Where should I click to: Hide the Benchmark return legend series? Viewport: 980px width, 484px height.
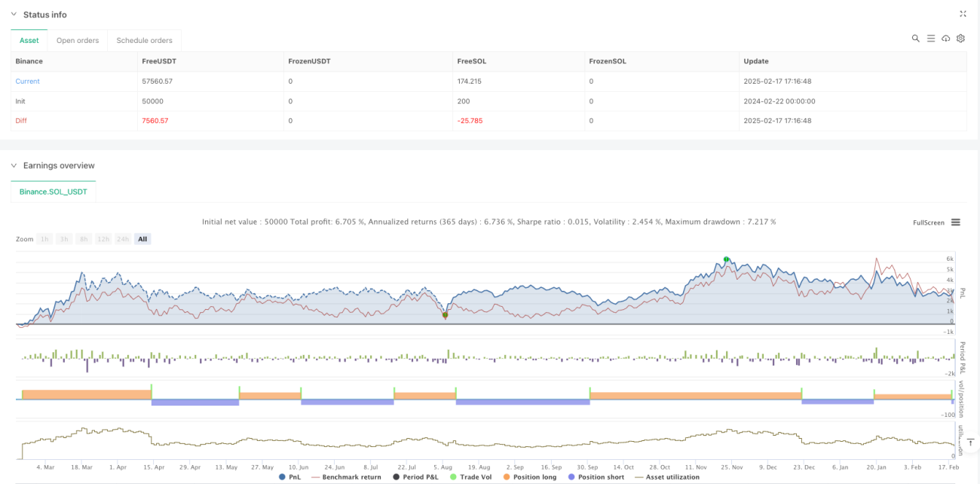346,476
